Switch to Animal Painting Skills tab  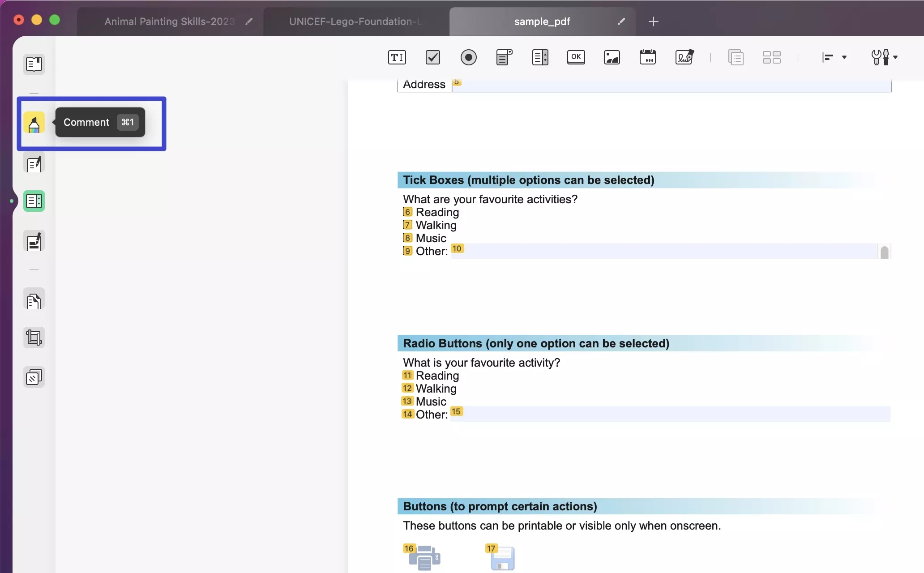(x=169, y=21)
